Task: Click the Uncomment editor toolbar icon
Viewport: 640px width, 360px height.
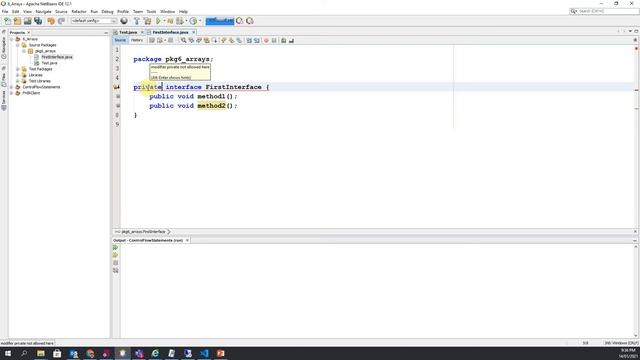Action: point(291,40)
